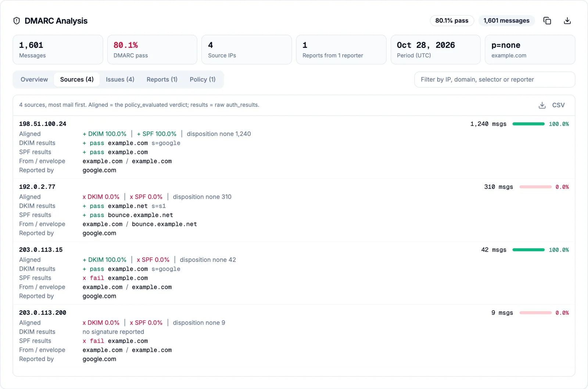Select the Sources (4) tab
This screenshot has width=588, height=389.
tap(77, 79)
